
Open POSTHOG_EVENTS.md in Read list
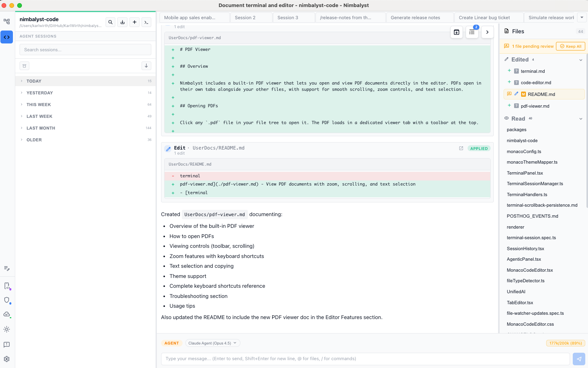[532, 216]
